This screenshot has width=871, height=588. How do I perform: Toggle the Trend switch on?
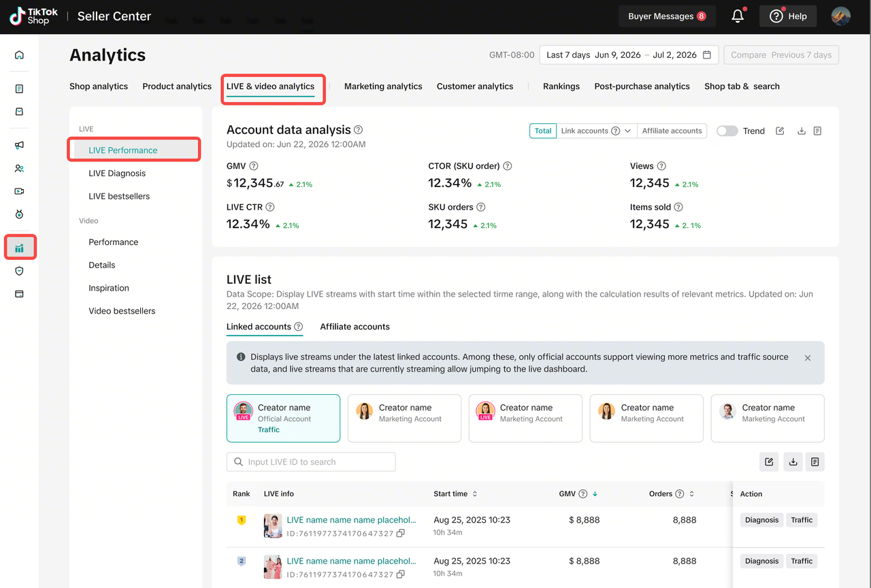pos(727,131)
